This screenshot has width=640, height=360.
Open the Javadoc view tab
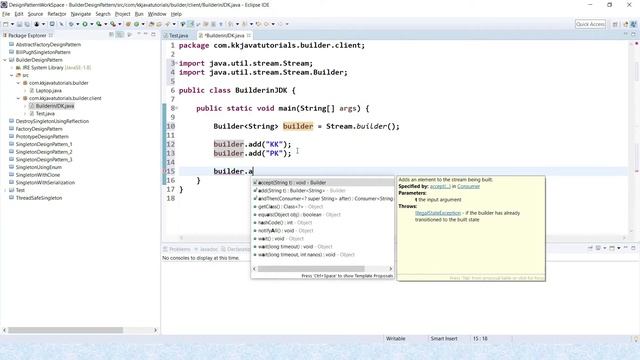click(x=206, y=249)
